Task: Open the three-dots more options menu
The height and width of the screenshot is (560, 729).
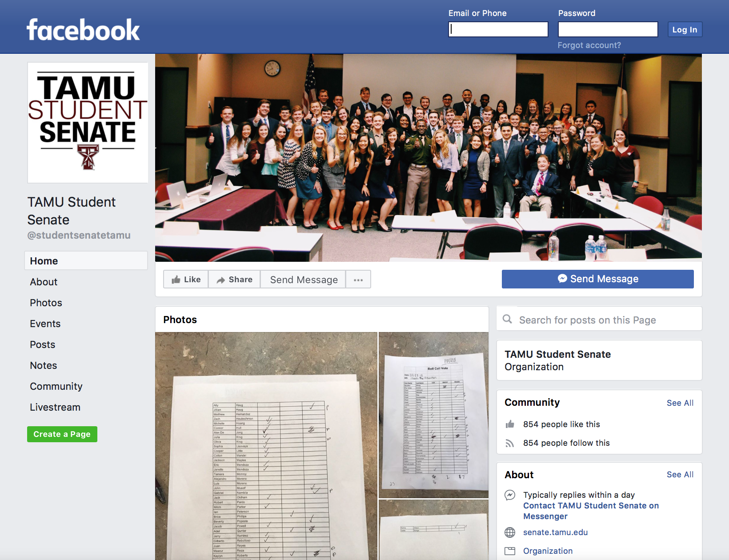Action: click(358, 279)
